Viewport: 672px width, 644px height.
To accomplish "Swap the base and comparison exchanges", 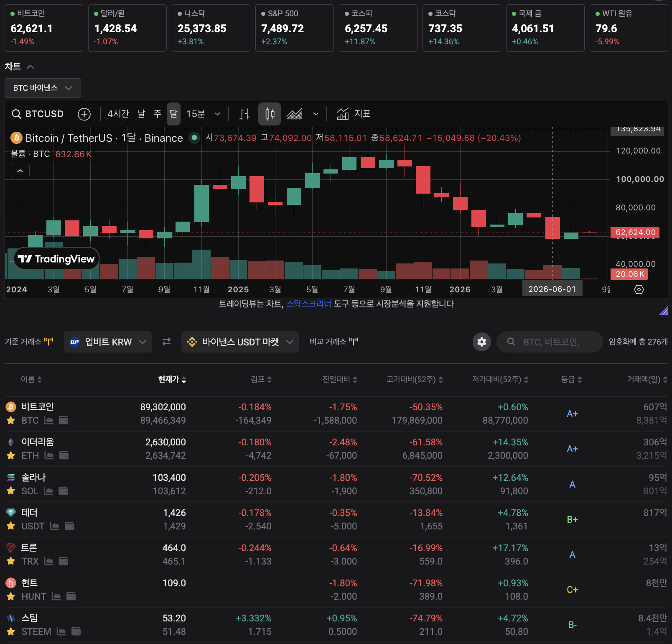I will pos(166,342).
